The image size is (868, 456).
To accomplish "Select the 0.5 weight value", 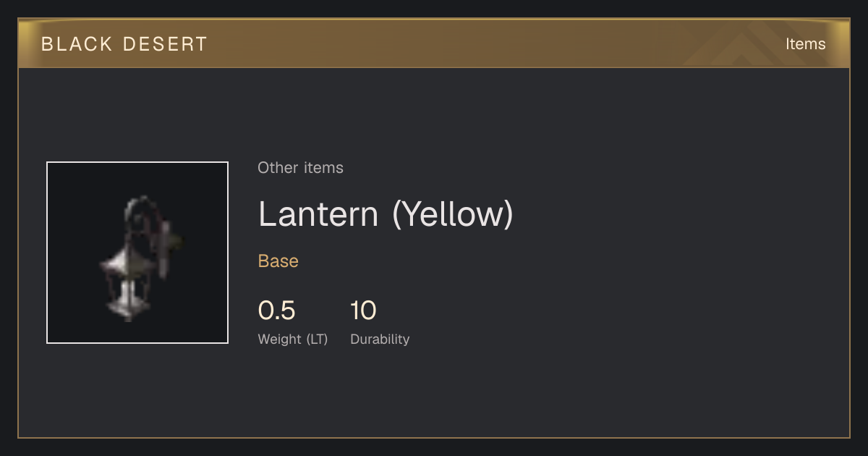I will 276,311.
